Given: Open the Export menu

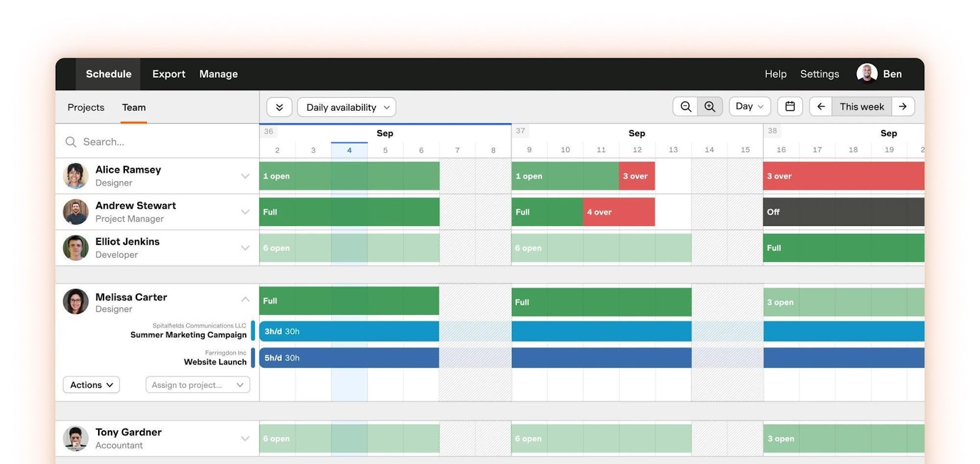Looking at the screenshot, I should click(168, 74).
